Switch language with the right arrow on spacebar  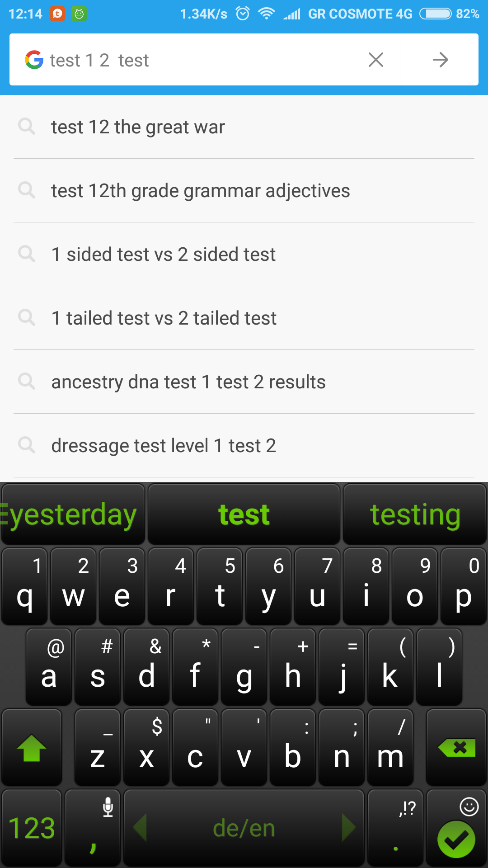tap(348, 828)
